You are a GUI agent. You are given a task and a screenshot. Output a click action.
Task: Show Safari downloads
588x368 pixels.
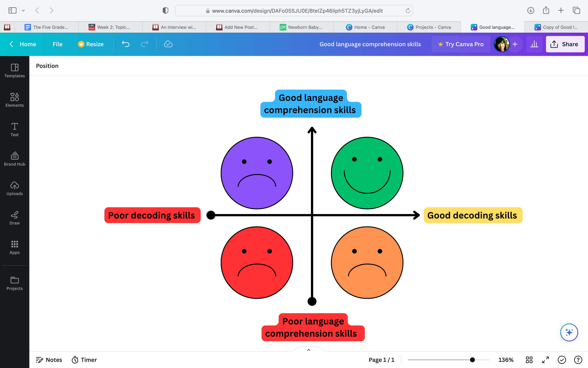pyautogui.click(x=531, y=10)
